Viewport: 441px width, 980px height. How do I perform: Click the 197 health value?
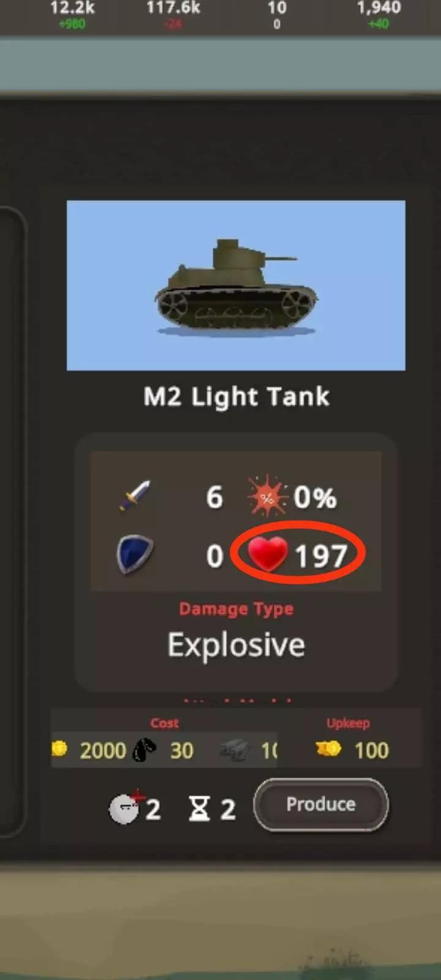(322, 556)
